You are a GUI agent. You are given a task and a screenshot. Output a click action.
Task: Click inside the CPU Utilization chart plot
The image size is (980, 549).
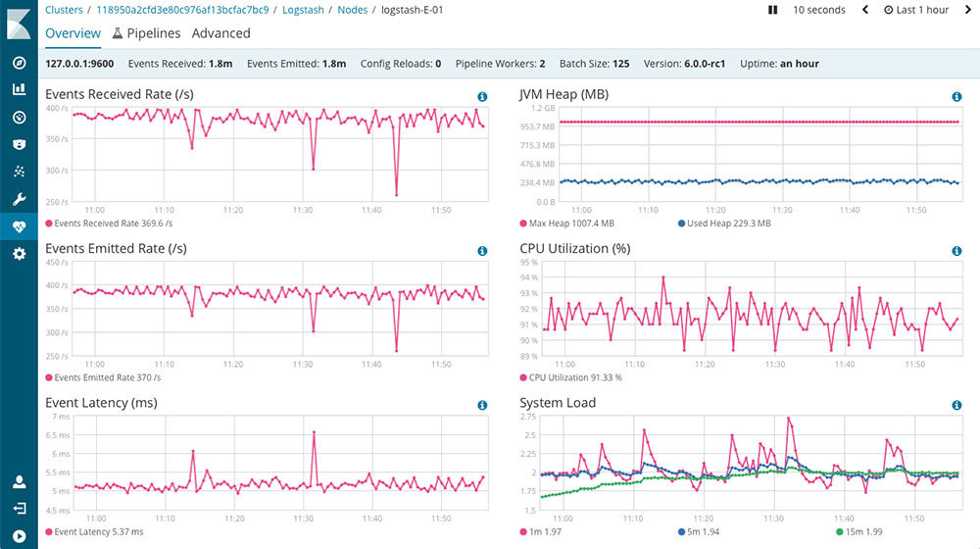[751, 309]
